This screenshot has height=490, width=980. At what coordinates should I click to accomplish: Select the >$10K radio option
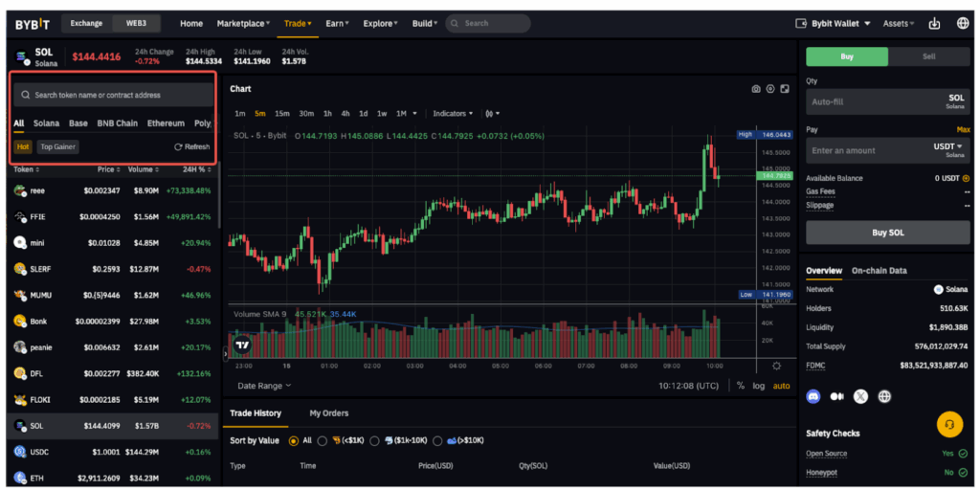436,440
